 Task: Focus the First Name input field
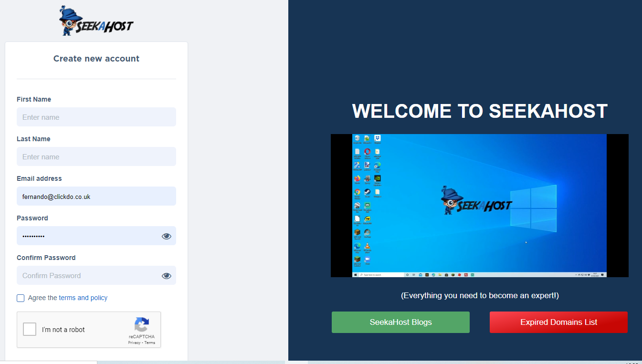click(96, 117)
